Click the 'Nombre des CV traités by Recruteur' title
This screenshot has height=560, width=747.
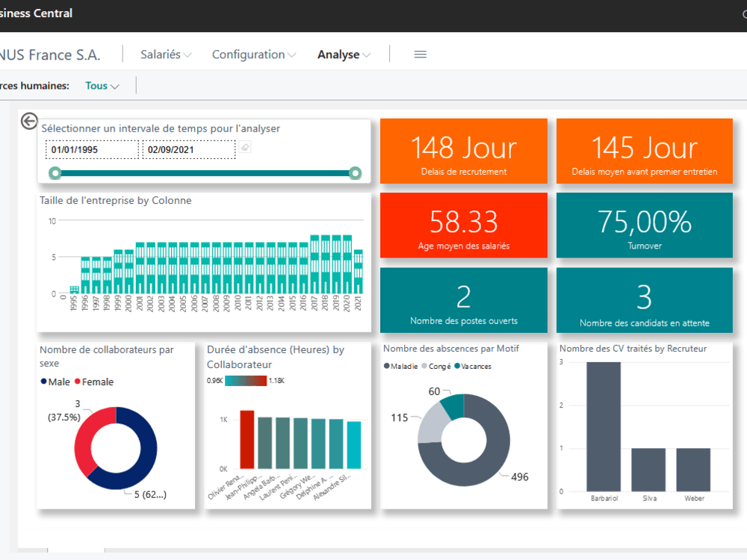tap(633, 349)
